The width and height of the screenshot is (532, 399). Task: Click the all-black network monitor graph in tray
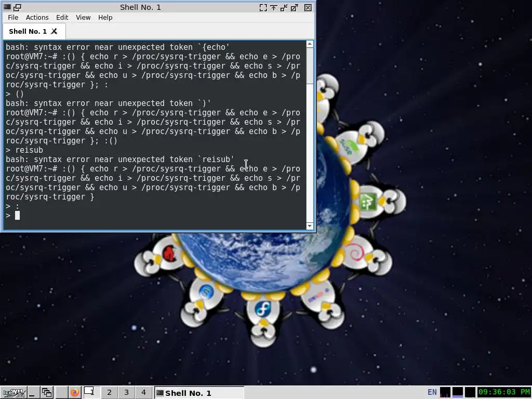click(470, 392)
